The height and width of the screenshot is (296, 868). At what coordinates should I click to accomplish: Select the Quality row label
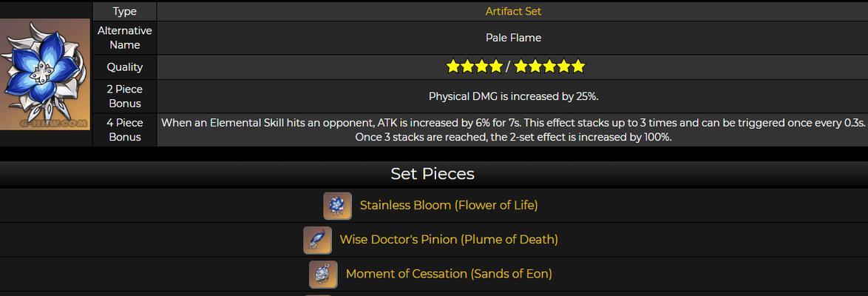click(124, 67)
